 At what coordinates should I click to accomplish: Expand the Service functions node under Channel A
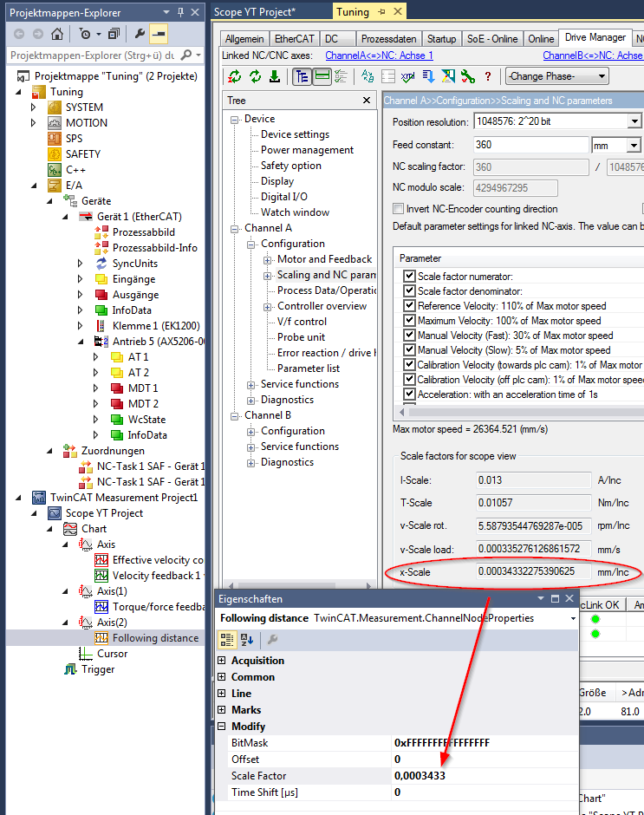(x=251, y=385)
